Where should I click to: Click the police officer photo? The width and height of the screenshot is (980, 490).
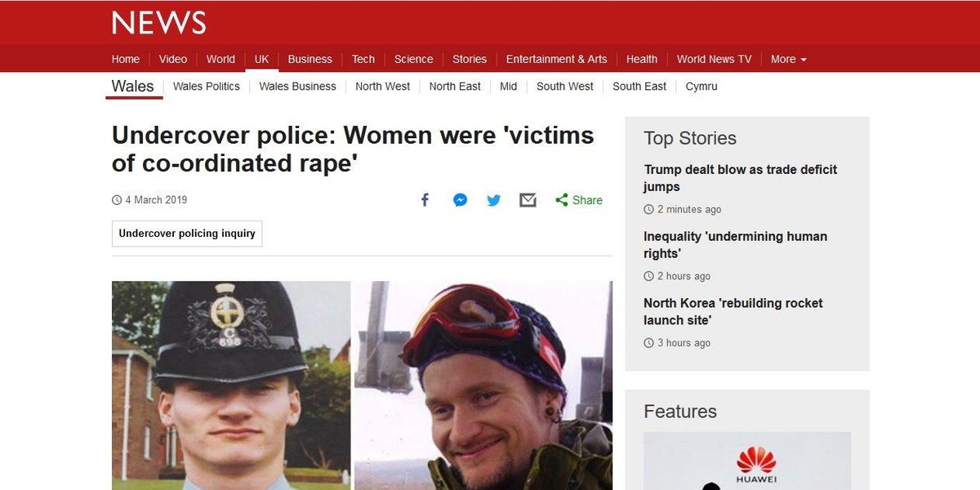(231, 385)
